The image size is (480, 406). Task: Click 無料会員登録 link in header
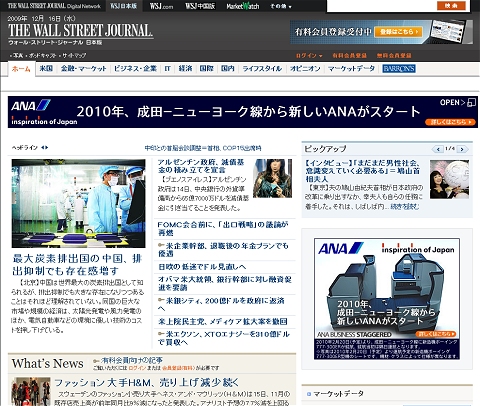(394, 55)
